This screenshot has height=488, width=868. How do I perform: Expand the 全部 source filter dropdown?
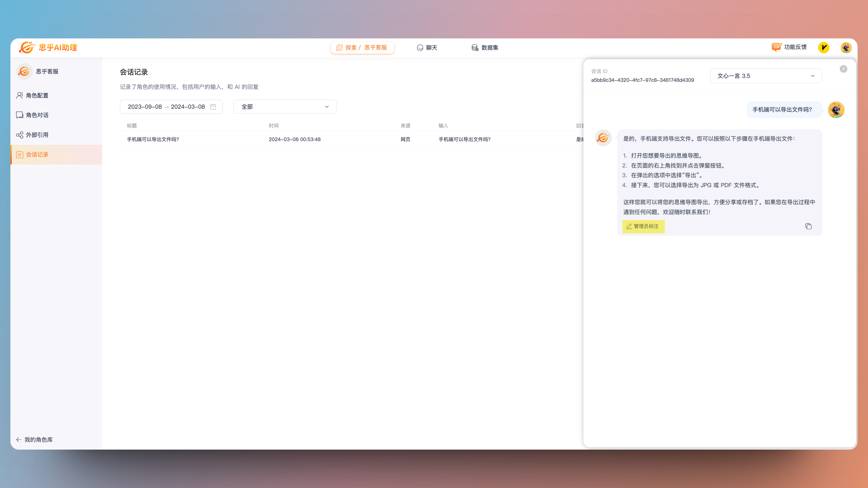click(x=285, y=107)
